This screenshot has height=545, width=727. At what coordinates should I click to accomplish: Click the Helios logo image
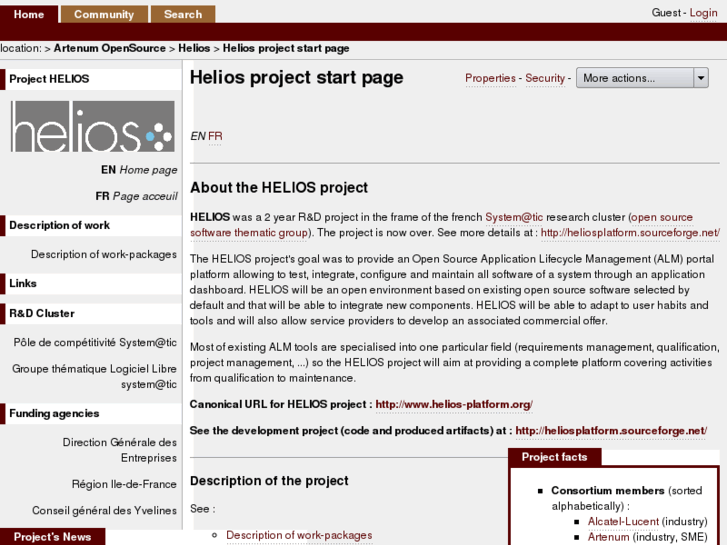(93, 126)
